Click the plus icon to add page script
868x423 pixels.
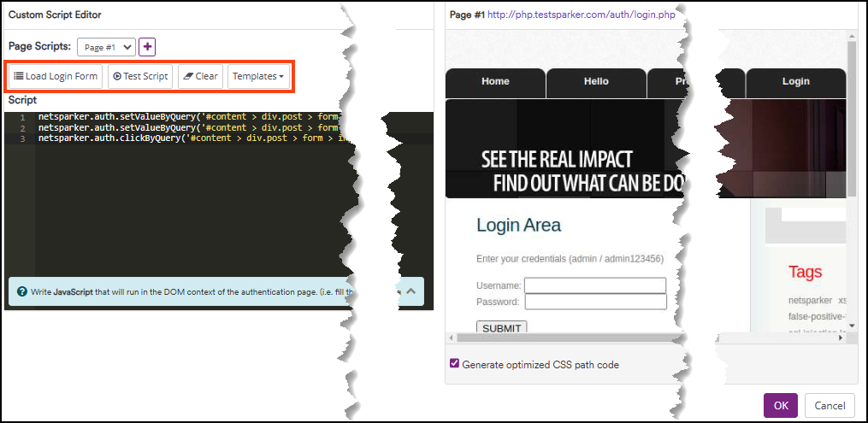(147, 47)
